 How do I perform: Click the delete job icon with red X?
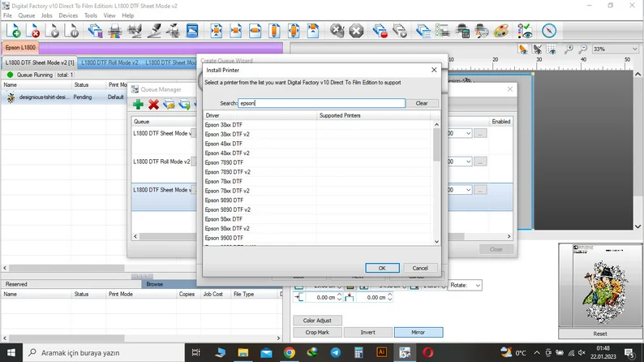[x=33, y=31]
